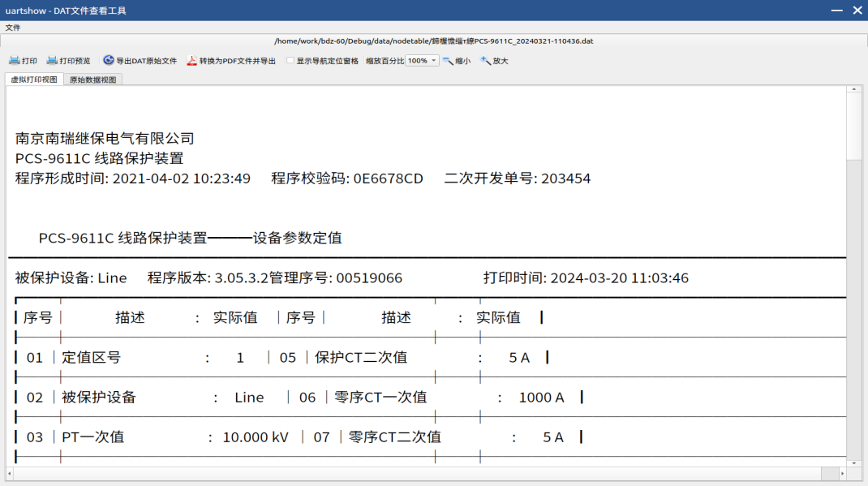
Task: Open Print Preview (打印预览)
Action: tap(69, 61)
